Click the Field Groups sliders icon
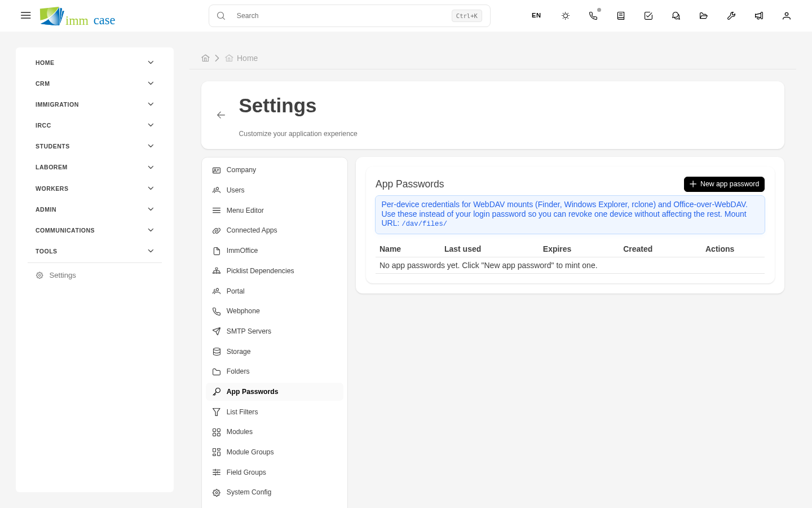 coord(217,472)
